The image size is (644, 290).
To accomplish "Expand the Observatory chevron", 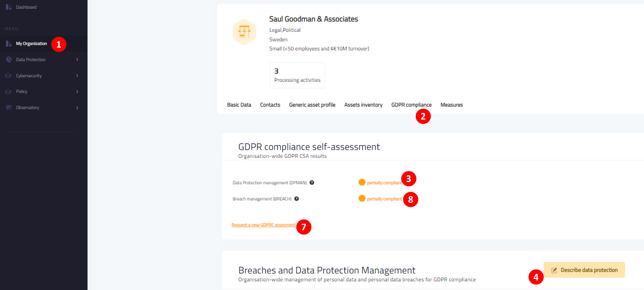I will coord(77,108).
